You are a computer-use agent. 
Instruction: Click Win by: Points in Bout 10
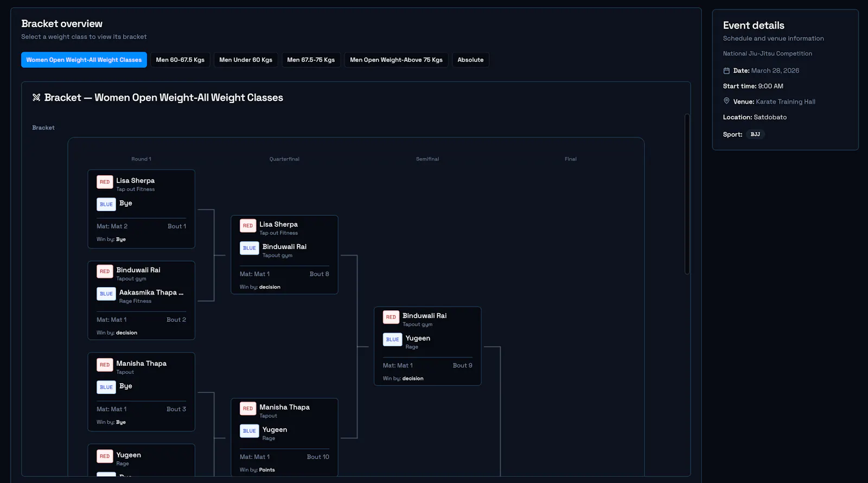coord(257,470)
